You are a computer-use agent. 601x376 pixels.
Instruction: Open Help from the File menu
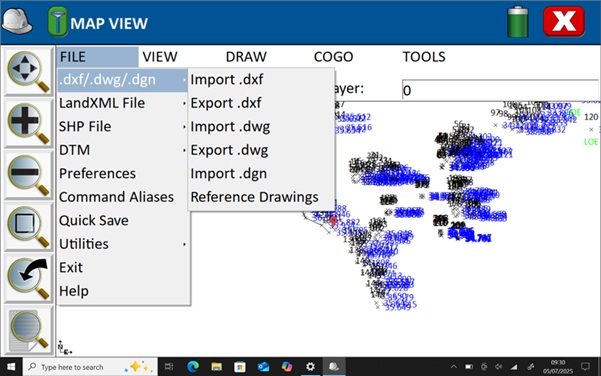pyautogui.click(x=123, y=291)
